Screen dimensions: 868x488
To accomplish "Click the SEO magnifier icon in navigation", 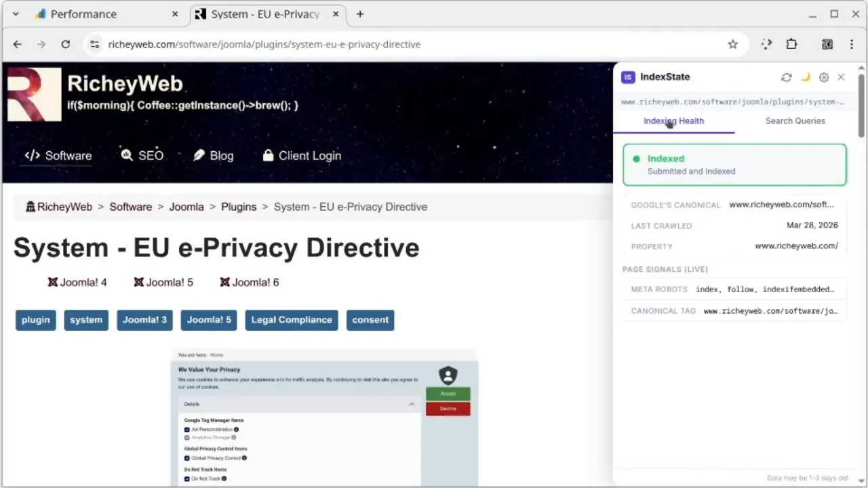I will click(126, 155).
